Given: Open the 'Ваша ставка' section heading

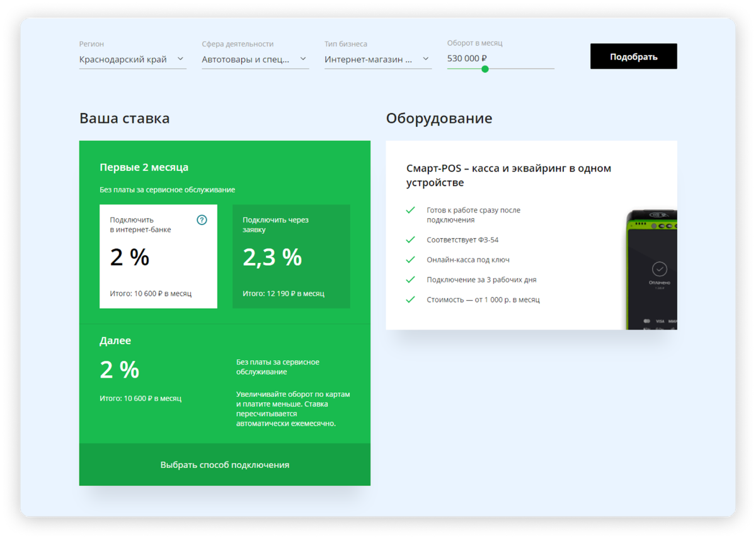Looking at the screenshot, I should coord(124,119).
